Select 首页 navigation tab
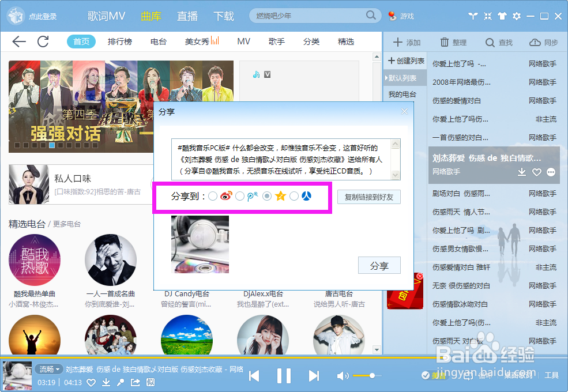The height and width of the screenshot is (392, 568). coord(81,42)
